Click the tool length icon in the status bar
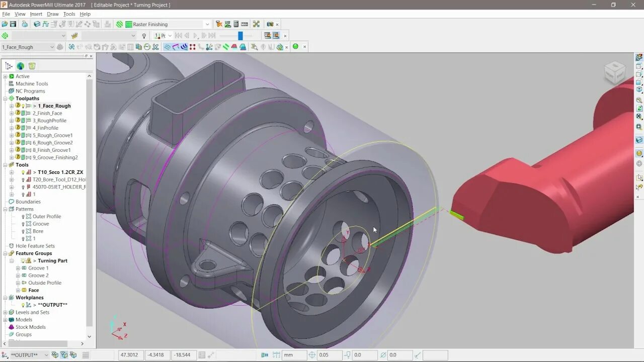644x362 pixels. pyautogui.click(x=348, y=355)
